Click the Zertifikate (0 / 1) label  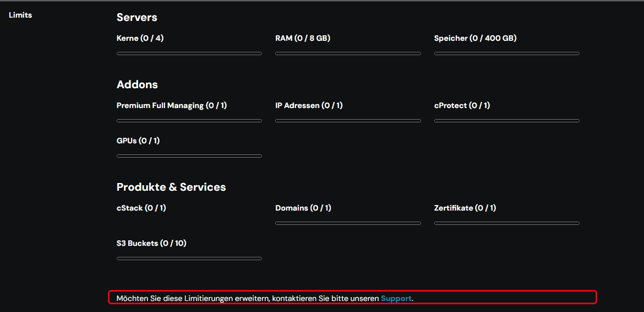465,208
